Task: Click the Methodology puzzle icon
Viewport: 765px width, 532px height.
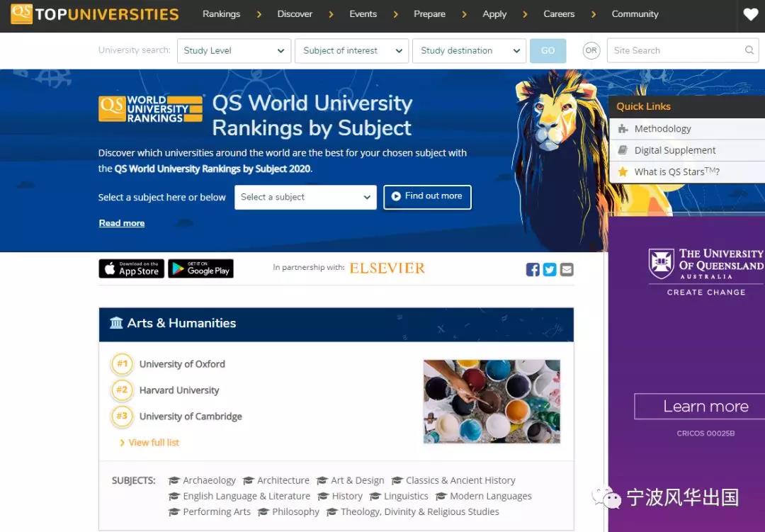Action: tap(623, 129)
